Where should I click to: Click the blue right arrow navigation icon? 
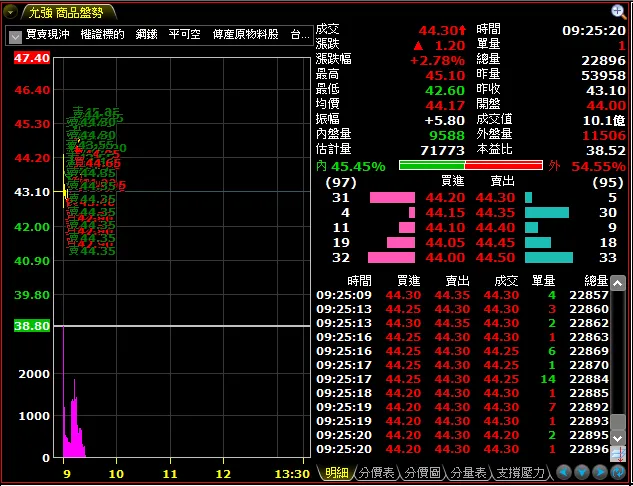(x=600, y=472)
